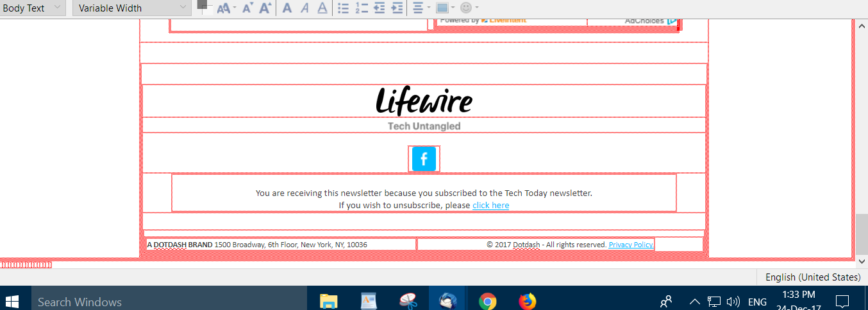Click the vertical scrollbar thumb
This screenshot has width=868, height=310.
click(862, 234)
